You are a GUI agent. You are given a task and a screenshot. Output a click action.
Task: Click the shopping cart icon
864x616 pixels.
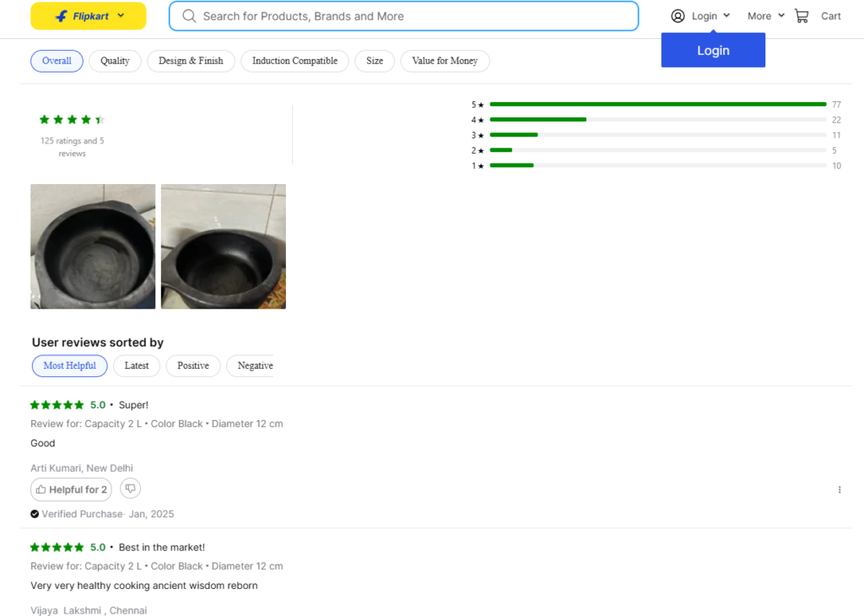[x=802, y=16]
